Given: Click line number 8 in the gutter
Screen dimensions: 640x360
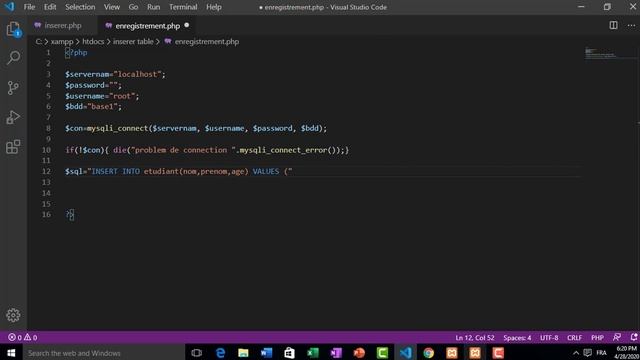Looking at the screenshot, I should (x=48, y=128).
